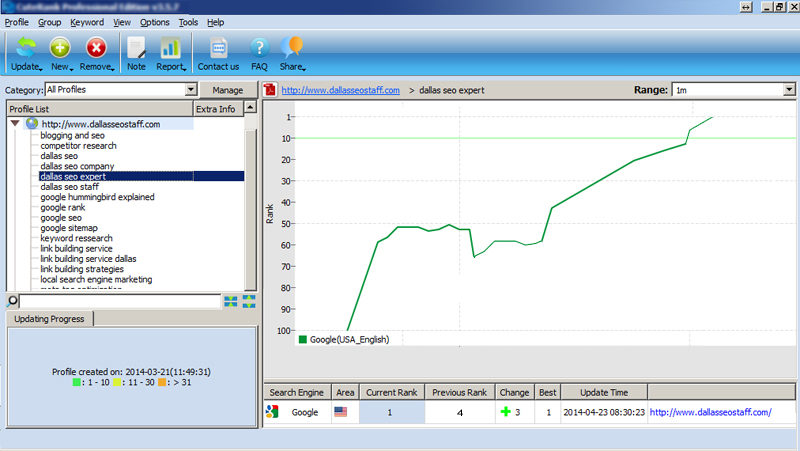This screenshot has height=451, width=800.
Task: Open the Group menu
Action: [x=49, y=22]
